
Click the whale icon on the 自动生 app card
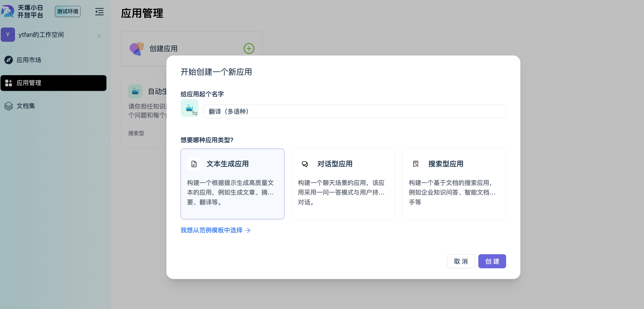click(x=135, y=91)
